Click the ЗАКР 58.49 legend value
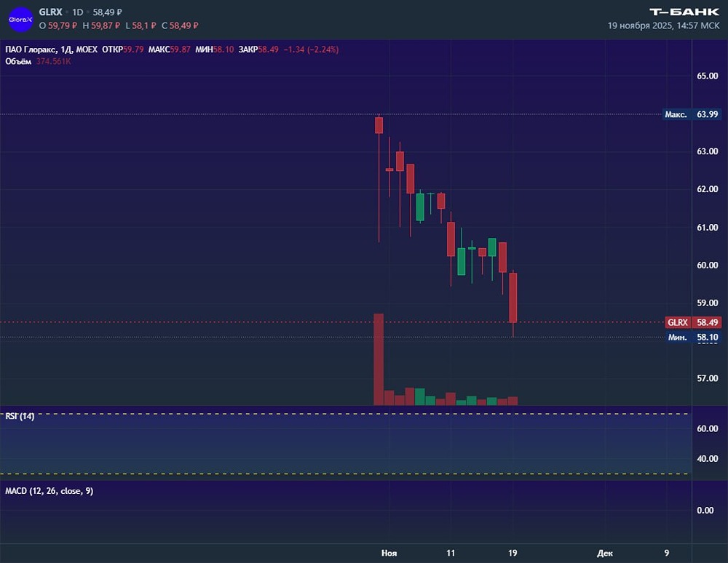Viewport: 728px width, 563px height. (x=258, y=49)
